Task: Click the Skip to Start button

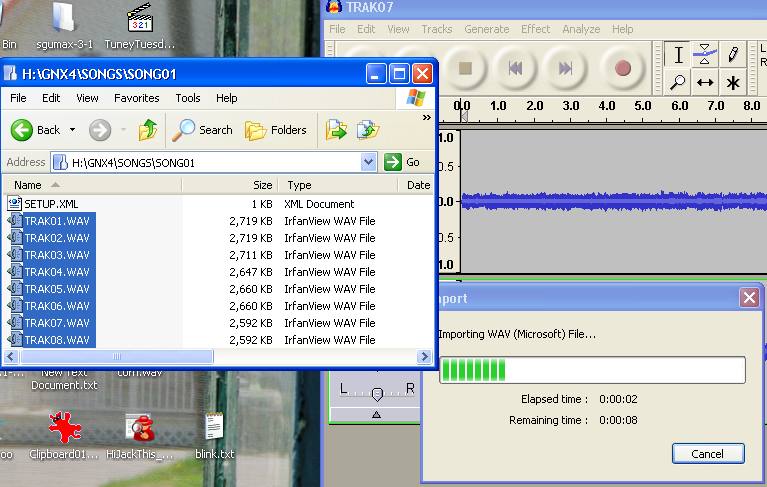Action: click(x=515, y=68)
